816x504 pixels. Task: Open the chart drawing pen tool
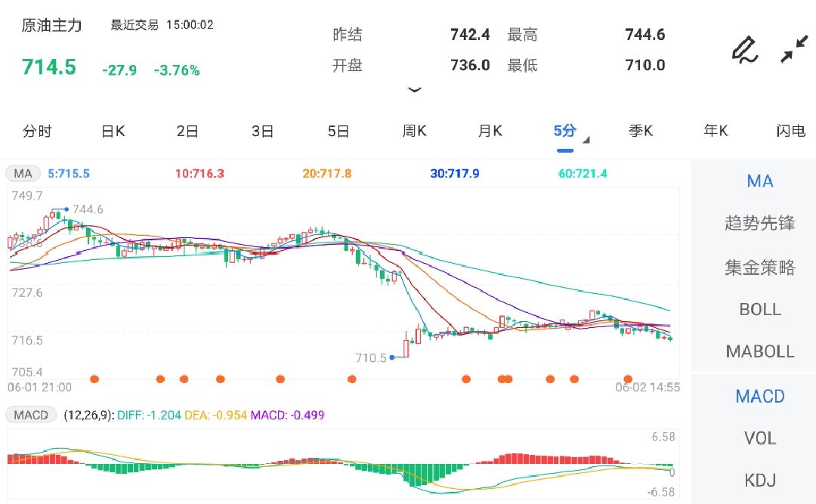click(x=744, y=50)
